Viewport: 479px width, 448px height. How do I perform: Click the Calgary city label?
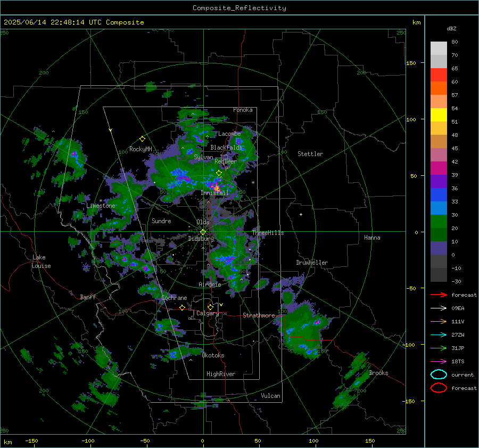coord(208,313)
